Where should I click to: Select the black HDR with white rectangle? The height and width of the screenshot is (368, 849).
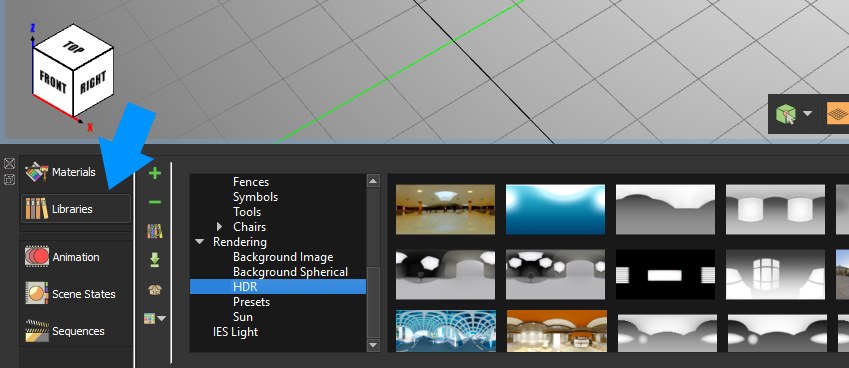pyautogui.click(x=665, y=274)
